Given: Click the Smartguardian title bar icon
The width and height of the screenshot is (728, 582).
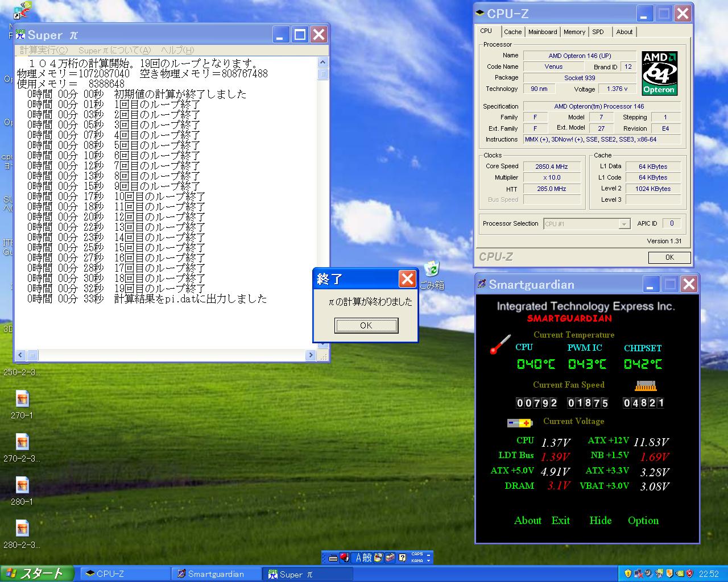Looking at the screenshot, I should click(x=482, y=284).
